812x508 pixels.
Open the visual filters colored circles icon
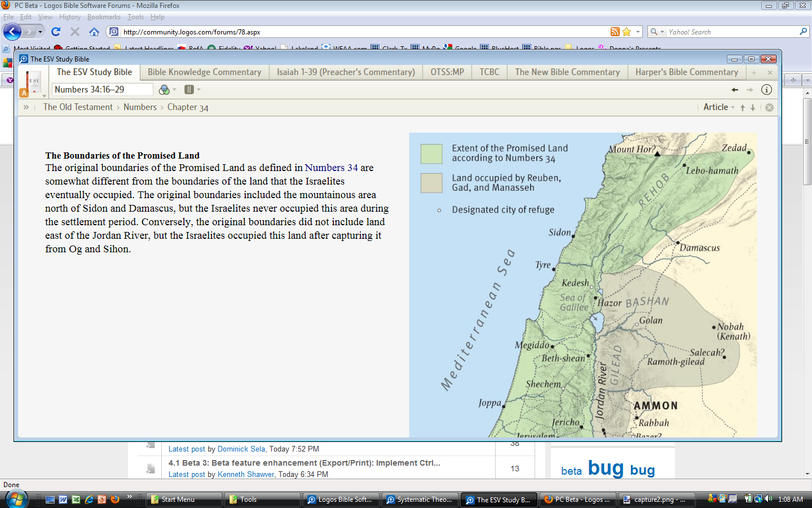(164, 89)
